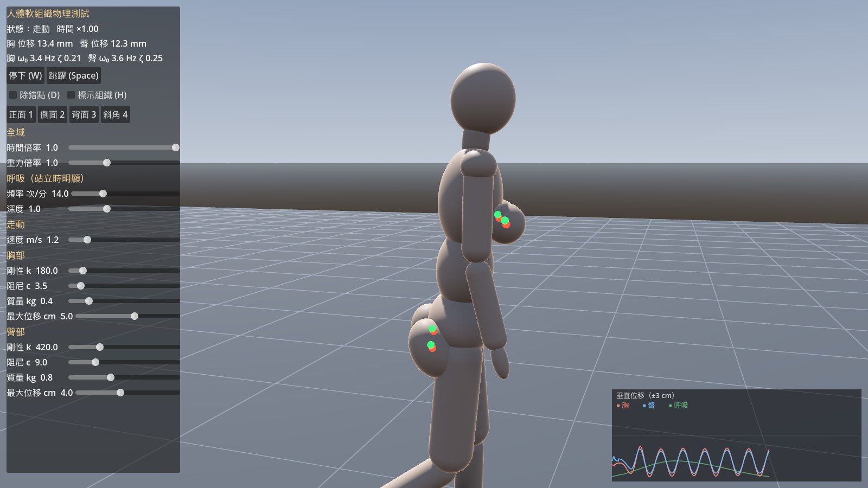Click the 垂直位移 (±3 cm) graph title

(646, 395)
